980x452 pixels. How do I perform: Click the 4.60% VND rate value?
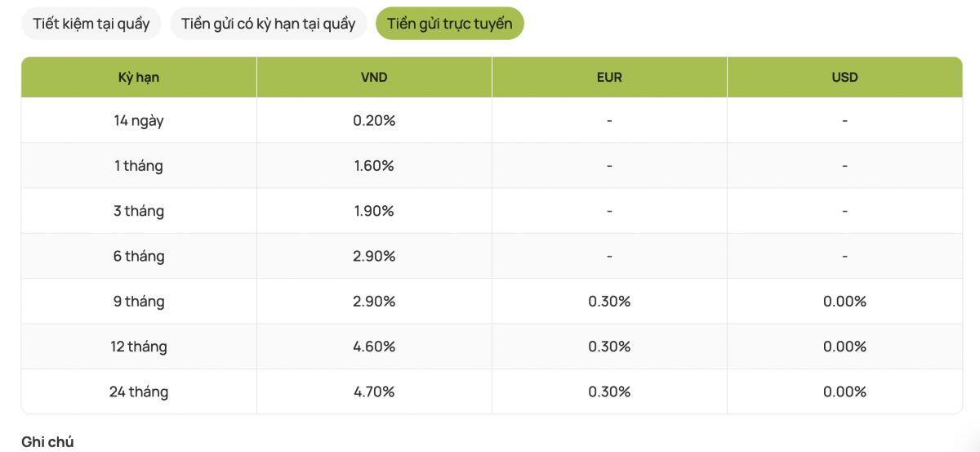374,347
